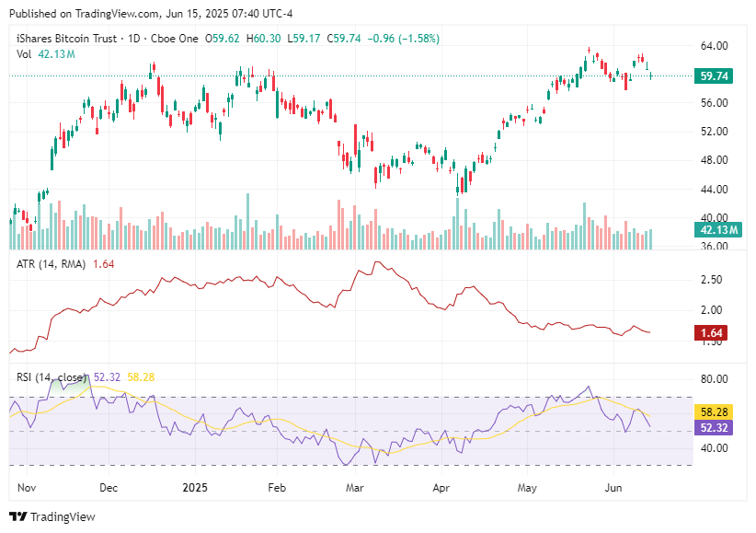Viewport: 756px width, 533px height.
Task: Click the purple 52.32 RSI value tag
Action: (714, 427)
